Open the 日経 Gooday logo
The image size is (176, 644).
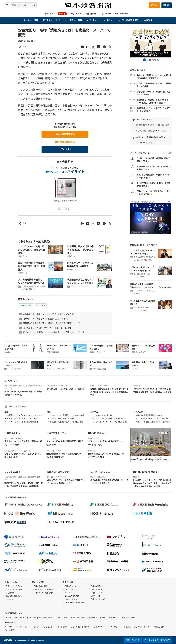click(114, 545)
